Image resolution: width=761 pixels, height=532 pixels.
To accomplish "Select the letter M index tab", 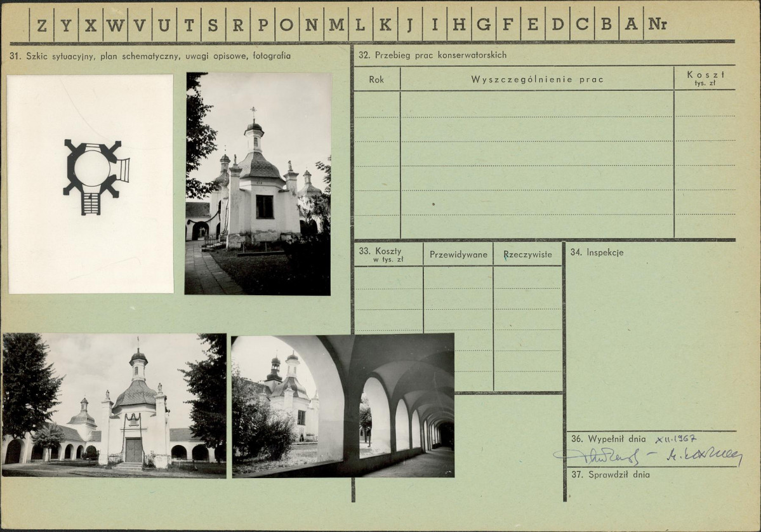I will coord(336,25).
